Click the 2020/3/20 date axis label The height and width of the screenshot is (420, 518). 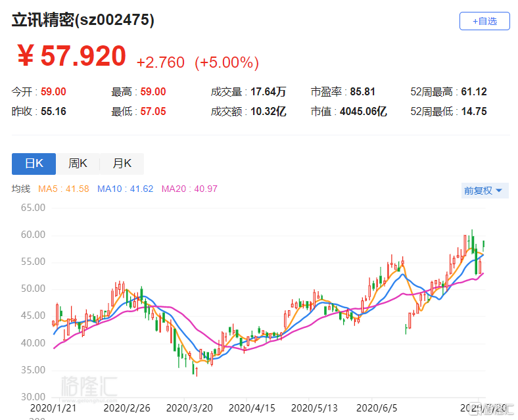[x=189, y=408]
